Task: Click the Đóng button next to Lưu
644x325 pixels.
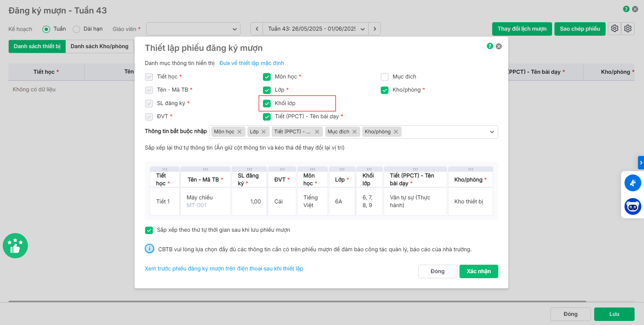Action: point(571,314)
